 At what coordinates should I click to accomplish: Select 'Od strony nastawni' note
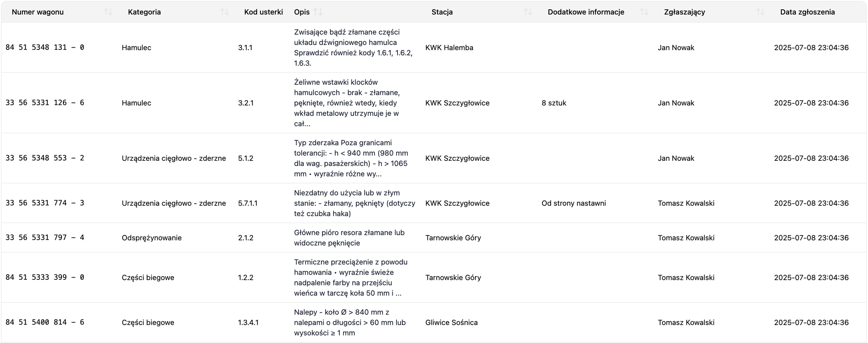tap(574, 203)
